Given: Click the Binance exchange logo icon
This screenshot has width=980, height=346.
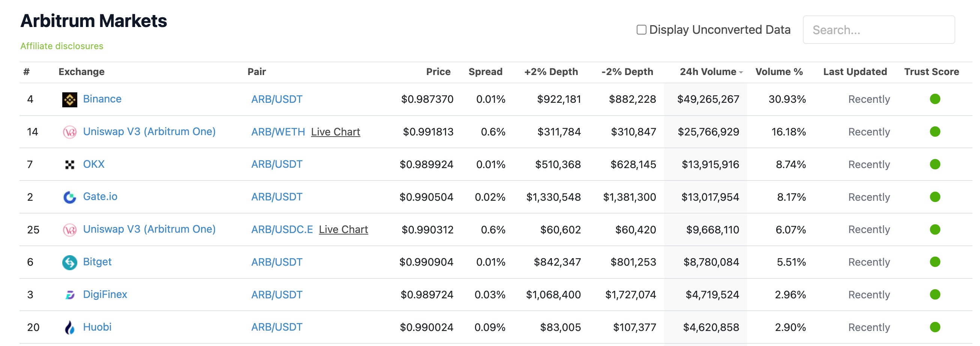Looking at the screenshot, I should pos(70,100).
